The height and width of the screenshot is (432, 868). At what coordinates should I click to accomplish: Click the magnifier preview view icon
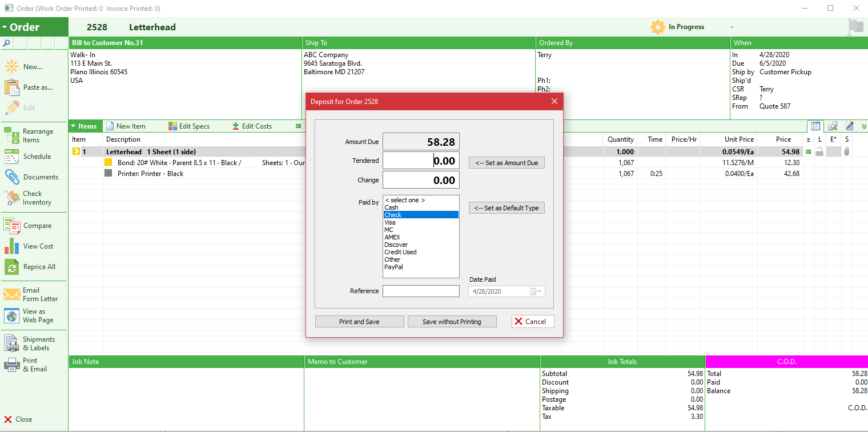833,126
